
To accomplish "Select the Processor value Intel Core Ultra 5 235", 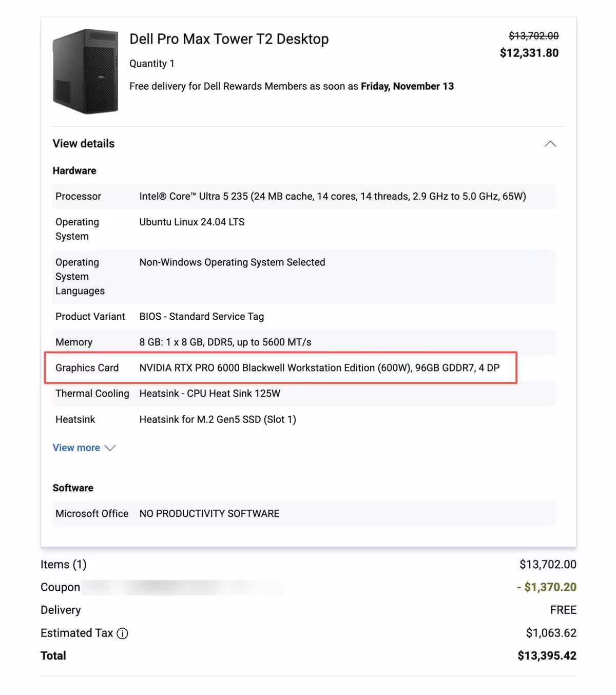I will pyautogui.click(x=333, y=196).
